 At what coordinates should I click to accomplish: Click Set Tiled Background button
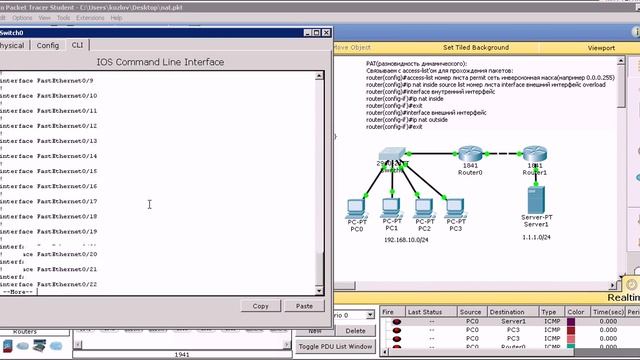tap(476, 48)
